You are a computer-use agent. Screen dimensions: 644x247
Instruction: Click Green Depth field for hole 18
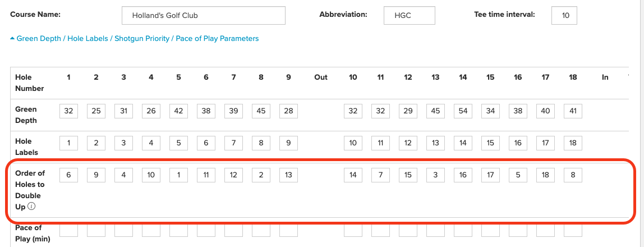click(573, 111)
